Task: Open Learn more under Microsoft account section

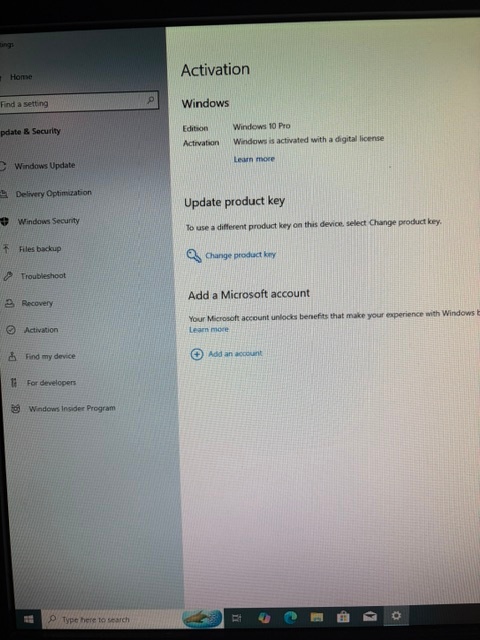Action: tap(209, 329)
